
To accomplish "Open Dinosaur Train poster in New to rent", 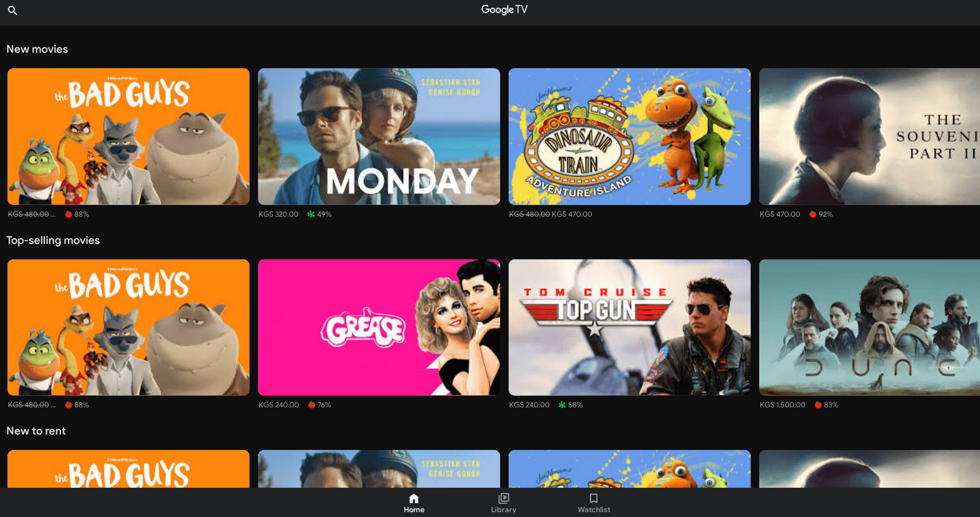I will coord(629,469).
